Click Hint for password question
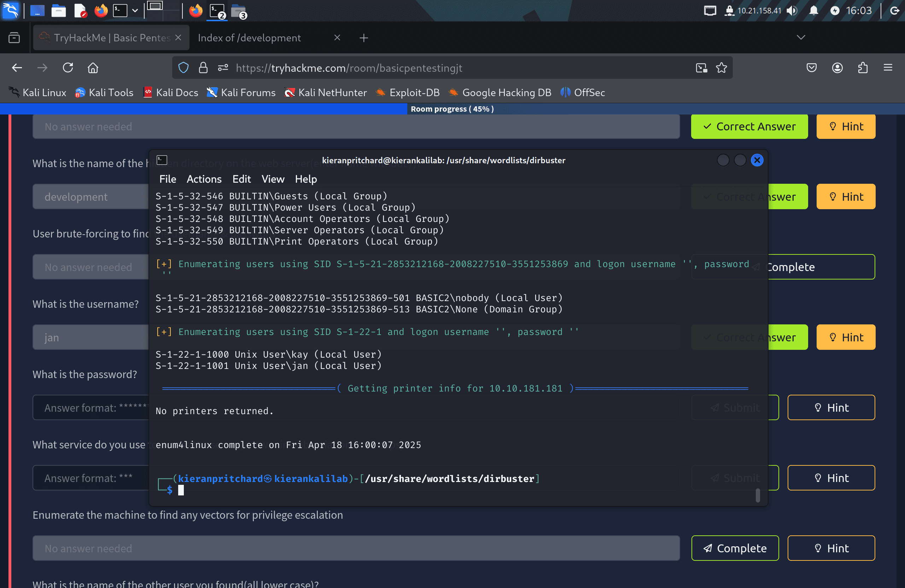 coord(831,407)
